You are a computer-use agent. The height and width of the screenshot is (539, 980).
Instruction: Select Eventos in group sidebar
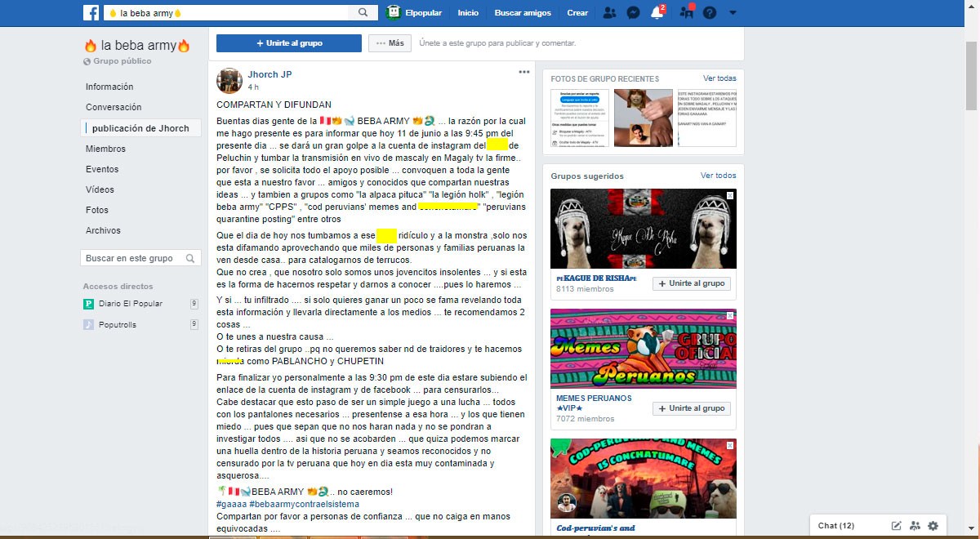point(102,169)
